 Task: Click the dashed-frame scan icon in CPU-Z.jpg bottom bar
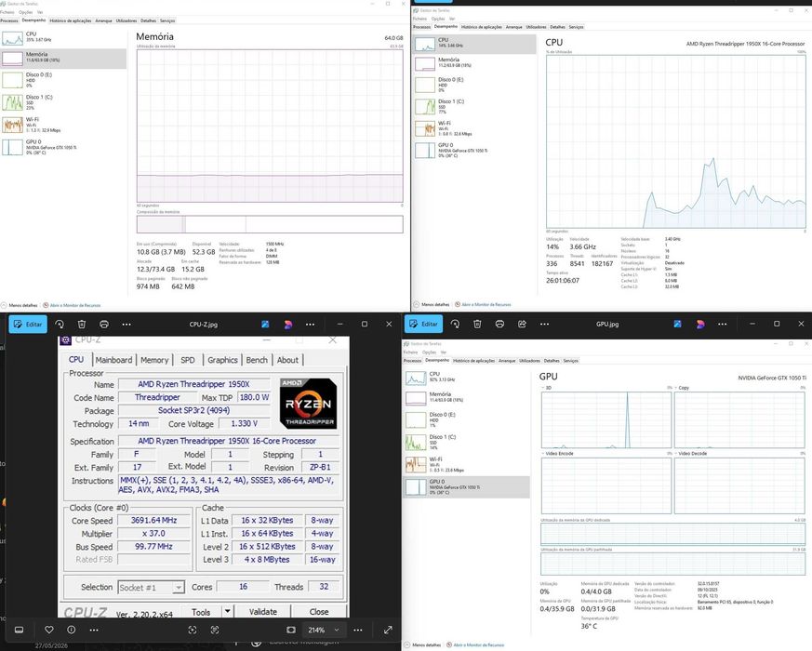215,630
